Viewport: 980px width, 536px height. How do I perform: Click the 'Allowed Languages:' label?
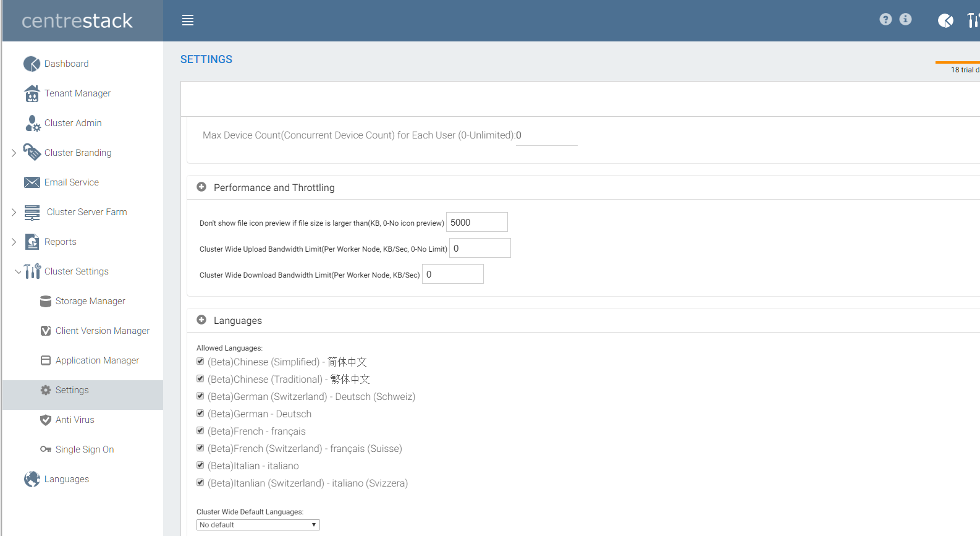229,348
